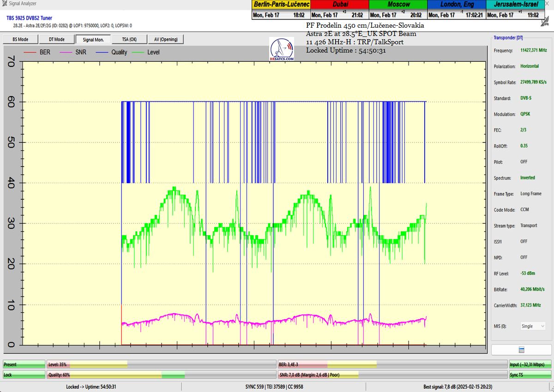
Task: Switch to DT Mode tab
Action: 56,40
